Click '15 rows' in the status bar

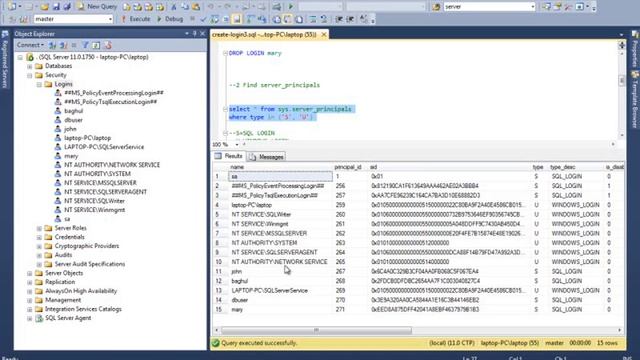(607, 343)
